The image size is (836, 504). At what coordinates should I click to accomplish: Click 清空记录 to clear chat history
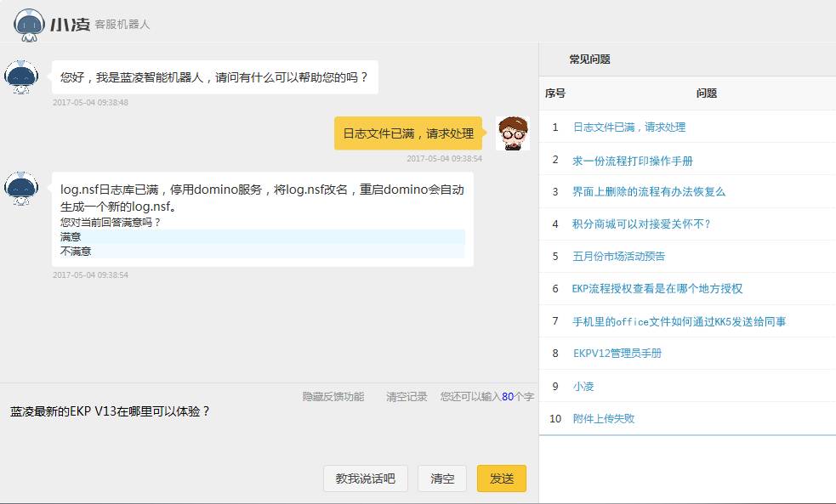pyautogui.click(x=407, y=396)
